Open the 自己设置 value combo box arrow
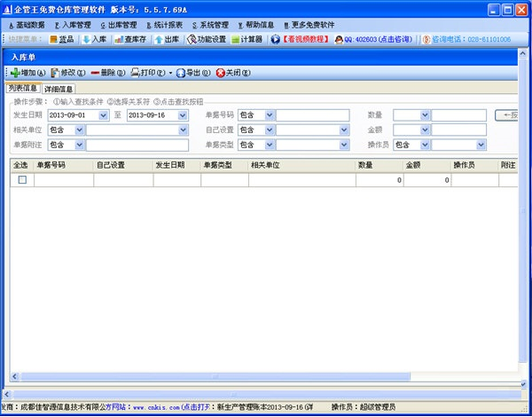 (344, 130)
